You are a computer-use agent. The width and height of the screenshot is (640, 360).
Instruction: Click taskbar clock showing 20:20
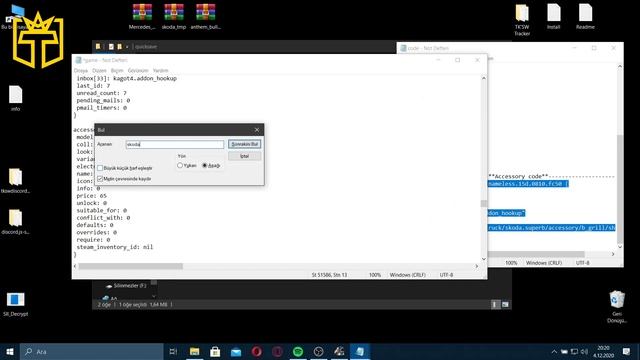point(603,351)
